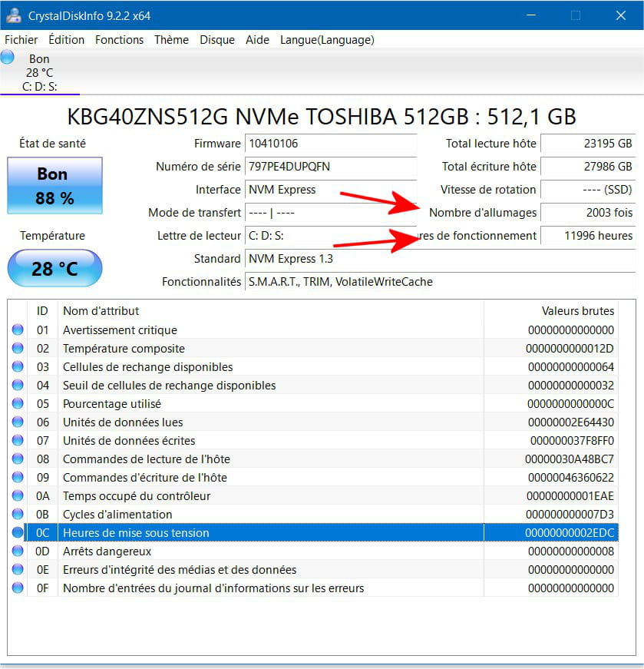Click the Standard field NVM Express 1.3
Image resolution: width=644 pixels, height=669 pixels.
(440, 259)
